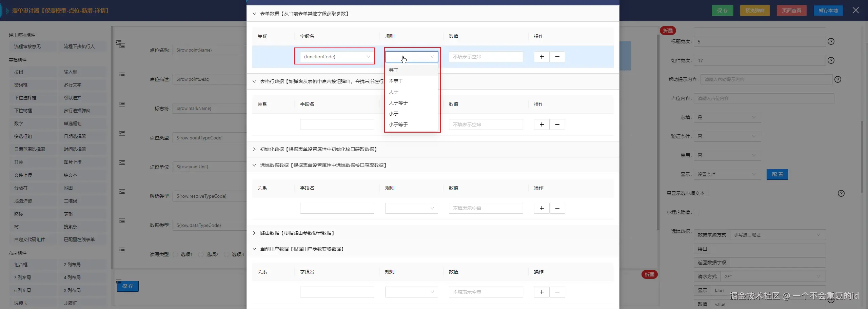Click the row handle icon beside 标志符
Viewport: 868px width, 309px height.
(122, 104)
